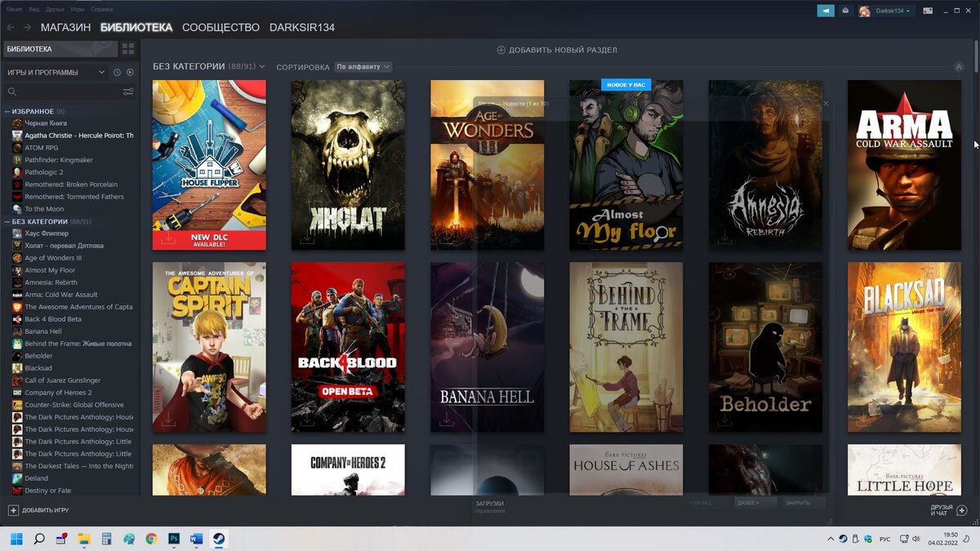Open the DARKSIR134 profile tab
The width and height of the screenshot is (980, 551).
coord(302,28)
